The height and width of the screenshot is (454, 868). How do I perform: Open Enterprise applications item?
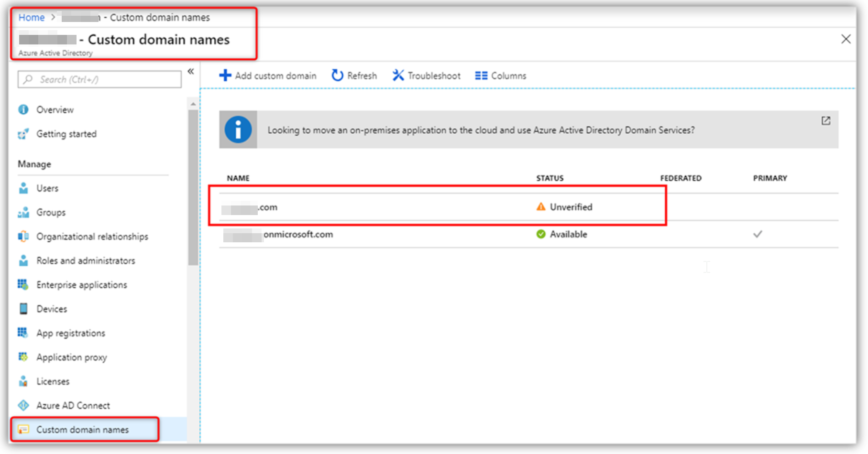click(82, 284)
